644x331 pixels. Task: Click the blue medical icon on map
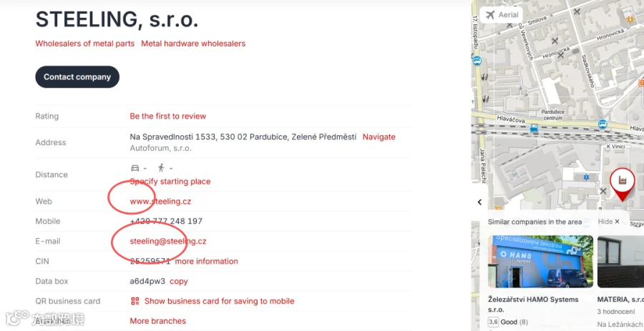pyautogui.click(x=586, y=177)
